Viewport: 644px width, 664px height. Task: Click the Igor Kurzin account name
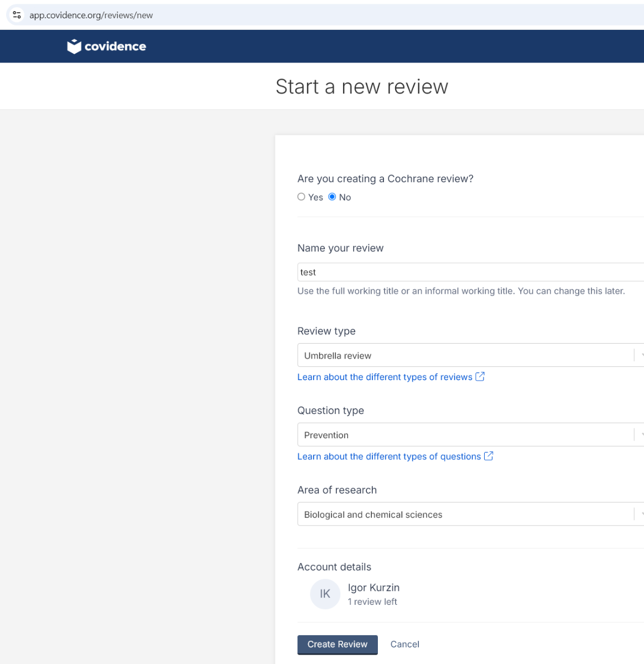pos(373,588)
